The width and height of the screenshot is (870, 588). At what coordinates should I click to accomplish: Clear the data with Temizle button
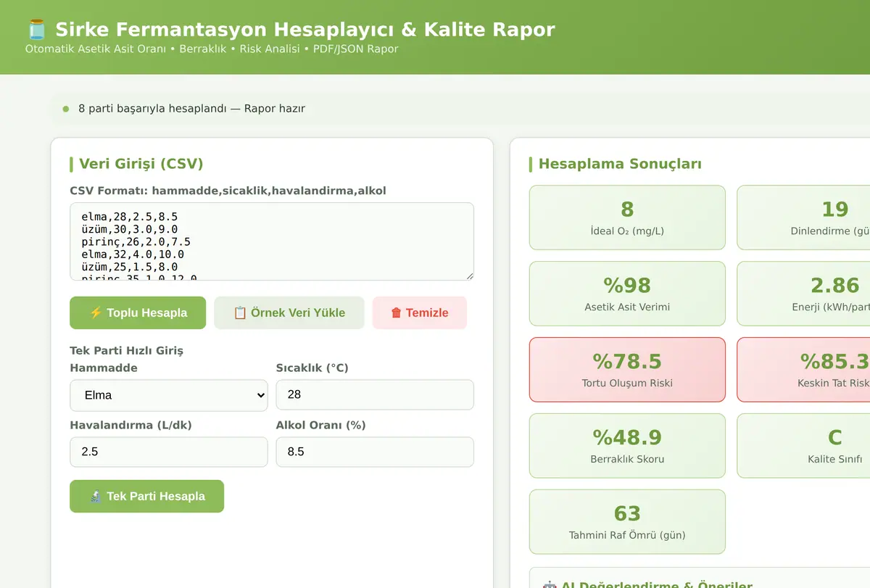(x=420, y=312)
